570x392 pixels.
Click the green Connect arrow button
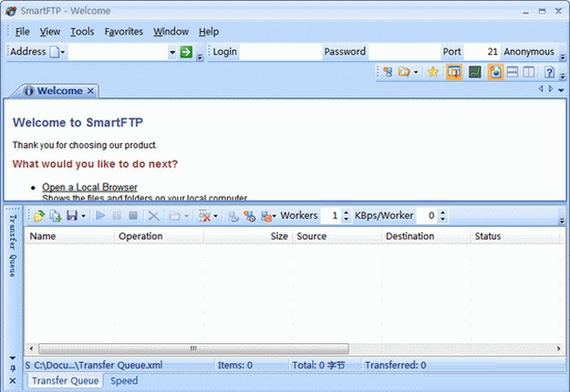point(187,52)
